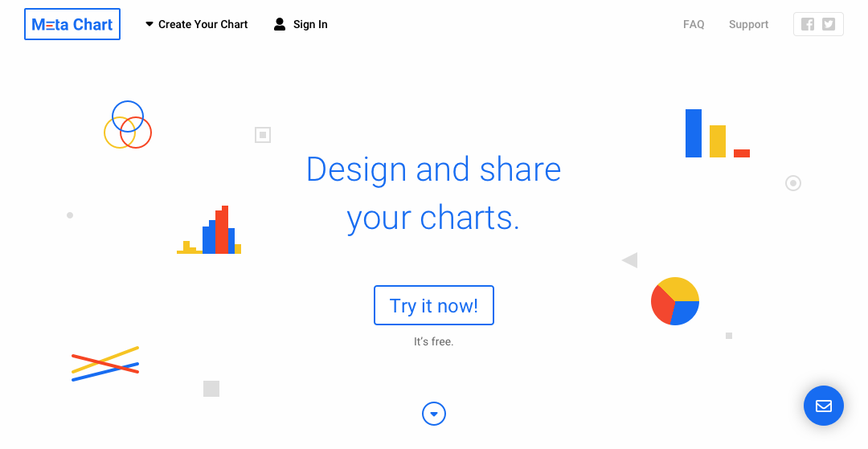Click the Meta Chart logo

tap(72, 24)
